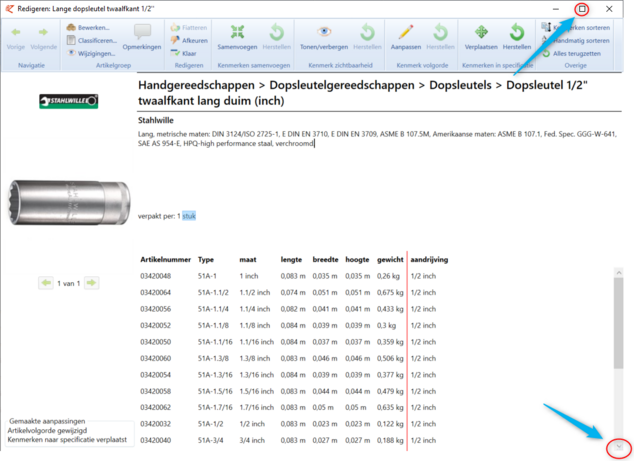Screen dimensions: 634x461
Task: Select article number 03420050
Action: pyautogui.click(x=156, y=342)
